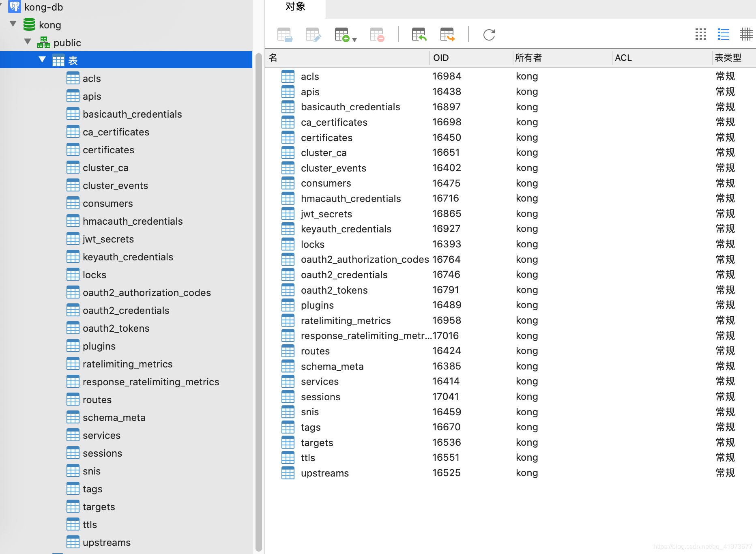
Task: Click the jwt_secrets table icon in sidebar
Action: 73,239
